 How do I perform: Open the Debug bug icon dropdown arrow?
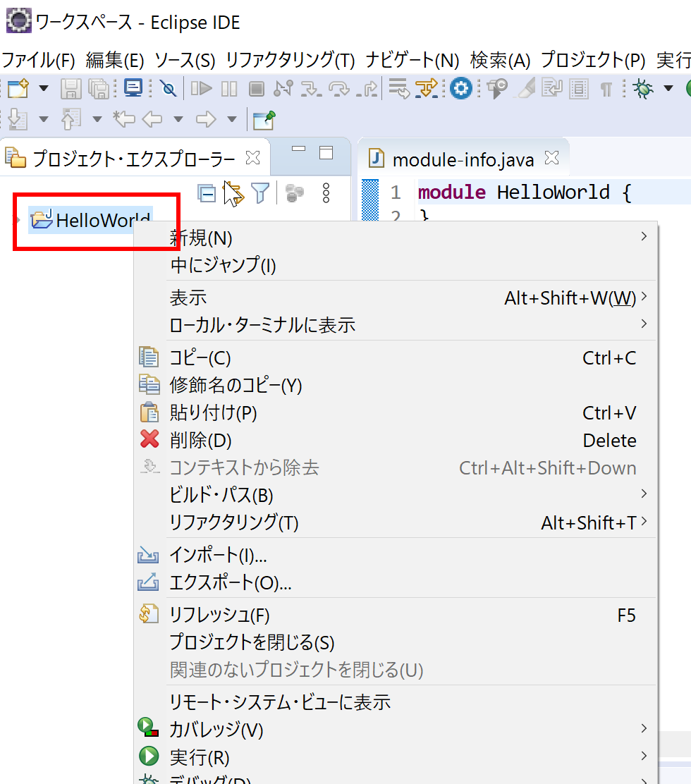tap(668, 89)
